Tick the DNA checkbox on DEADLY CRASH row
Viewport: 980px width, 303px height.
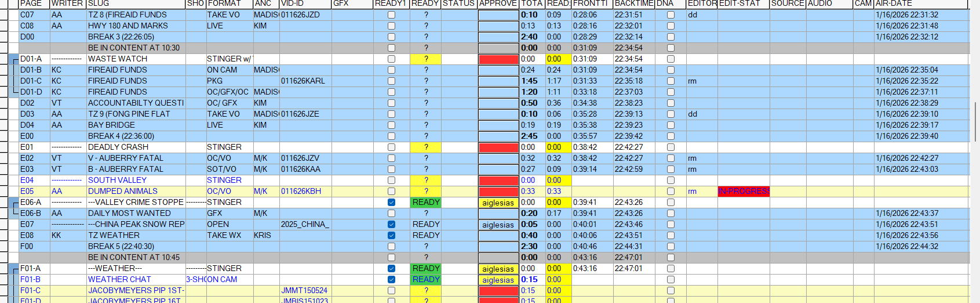point(671,147)
